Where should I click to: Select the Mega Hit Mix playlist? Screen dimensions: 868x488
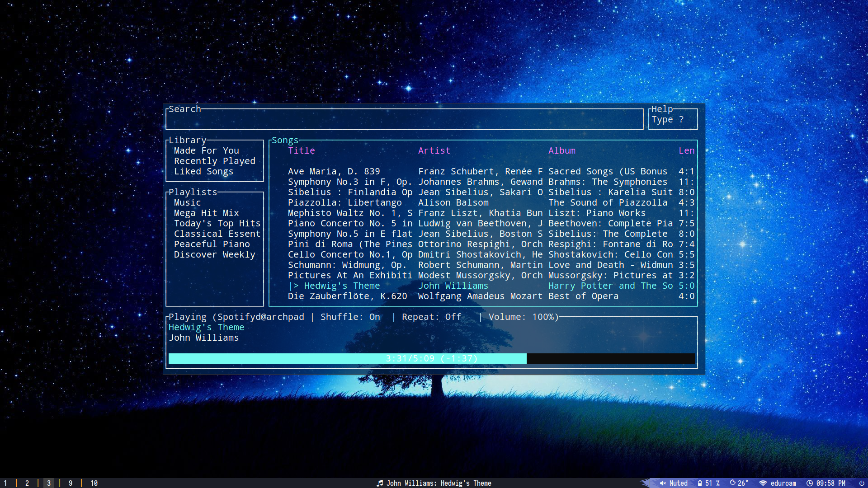(207, 213)
